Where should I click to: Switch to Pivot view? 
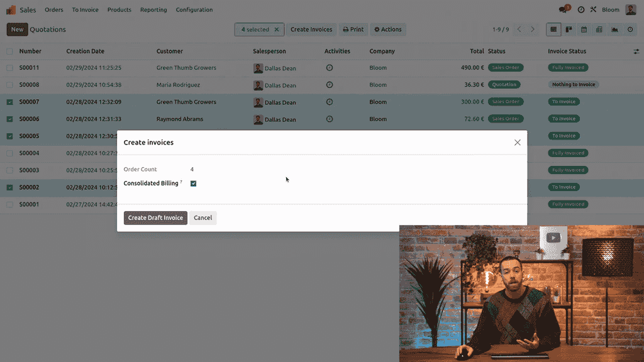coord(599,30)
